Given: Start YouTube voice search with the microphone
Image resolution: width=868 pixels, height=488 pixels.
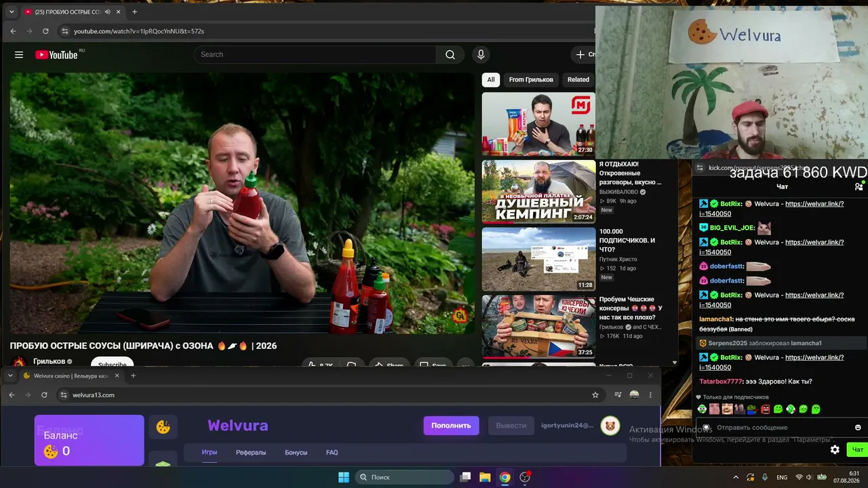Looking at the screenshot, I should pos(481,55).
